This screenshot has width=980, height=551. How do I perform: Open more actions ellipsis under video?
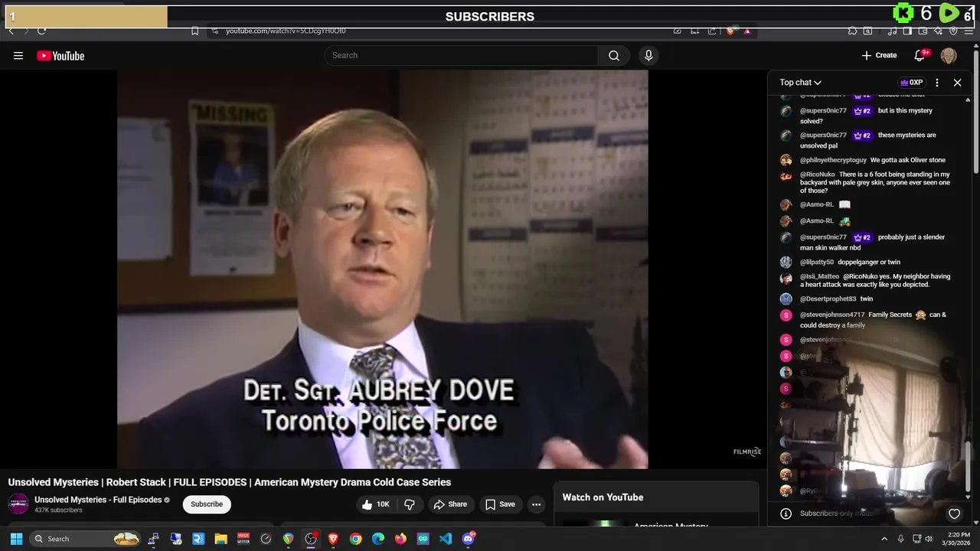point(536,504)
